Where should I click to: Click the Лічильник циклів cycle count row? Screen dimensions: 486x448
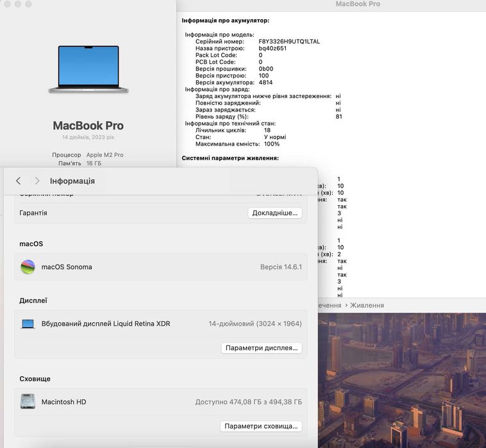(233, 130)
